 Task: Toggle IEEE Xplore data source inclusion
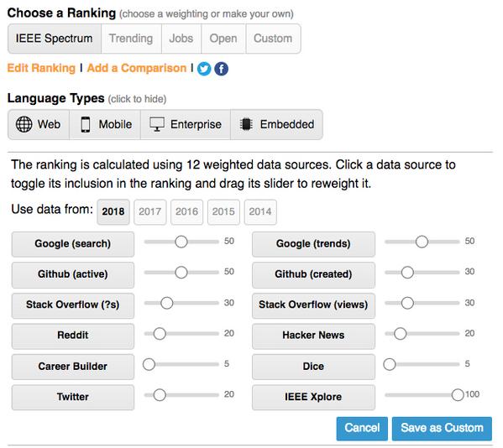pos(313,398)
